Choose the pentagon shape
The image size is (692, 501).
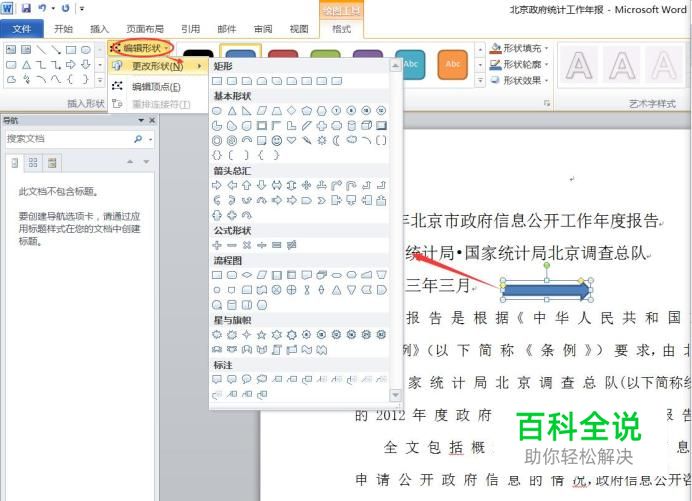click(307, 110)
